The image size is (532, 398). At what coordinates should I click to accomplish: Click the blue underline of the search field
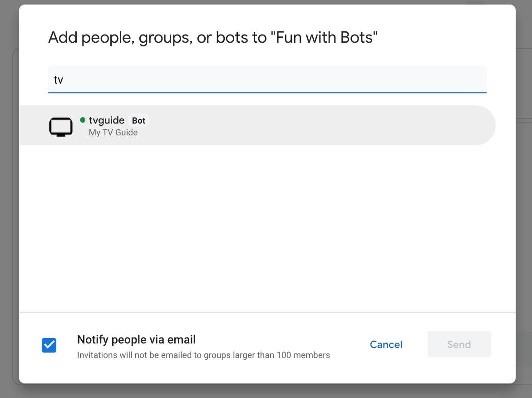[x=267, y=92]
